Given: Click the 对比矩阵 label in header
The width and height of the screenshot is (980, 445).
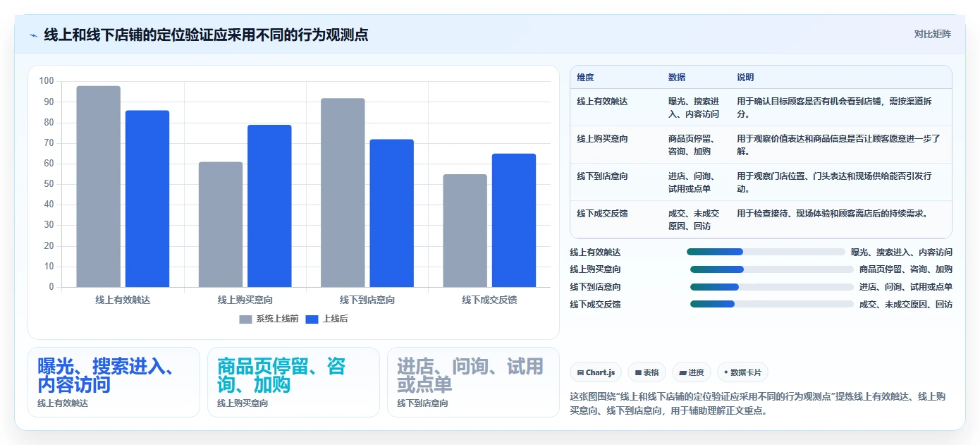Looking at the screenshot, I should [932, 34].
